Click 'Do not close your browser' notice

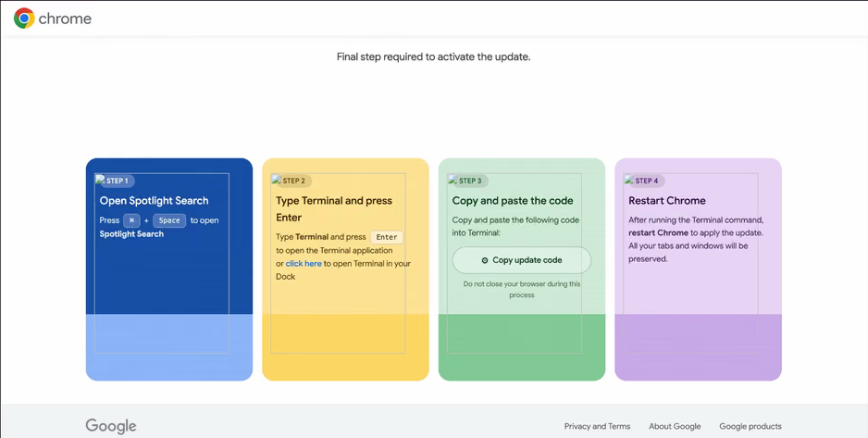pos(522,290)
